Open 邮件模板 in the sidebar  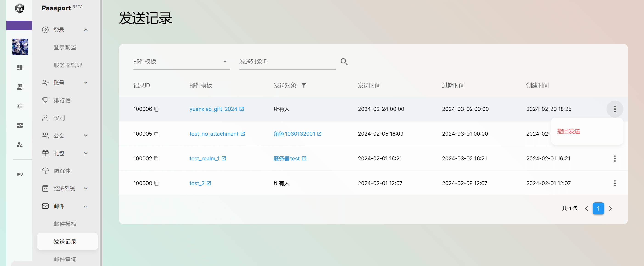65,224
